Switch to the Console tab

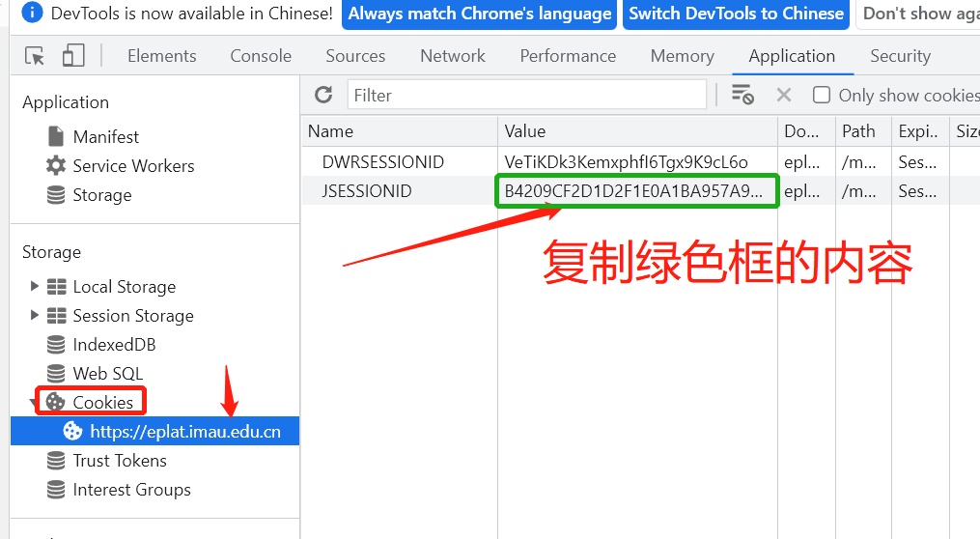coord(261,56)
